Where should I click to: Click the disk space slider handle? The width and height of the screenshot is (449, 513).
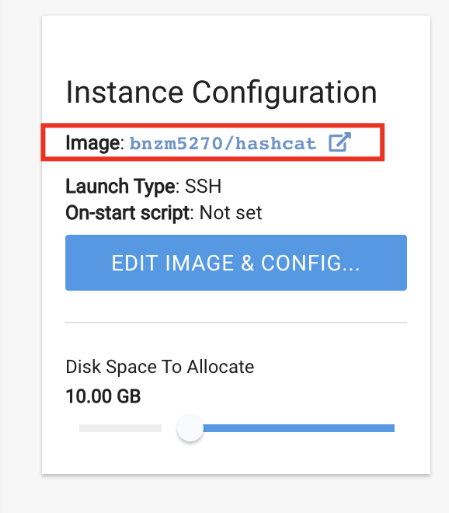click(190, 428)
